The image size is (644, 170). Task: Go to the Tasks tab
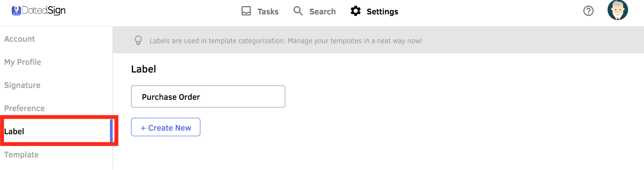tap(268, 12)
